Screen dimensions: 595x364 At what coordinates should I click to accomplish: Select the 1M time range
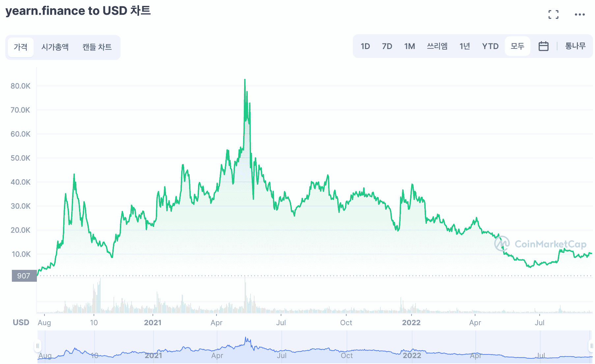(410, 46)
